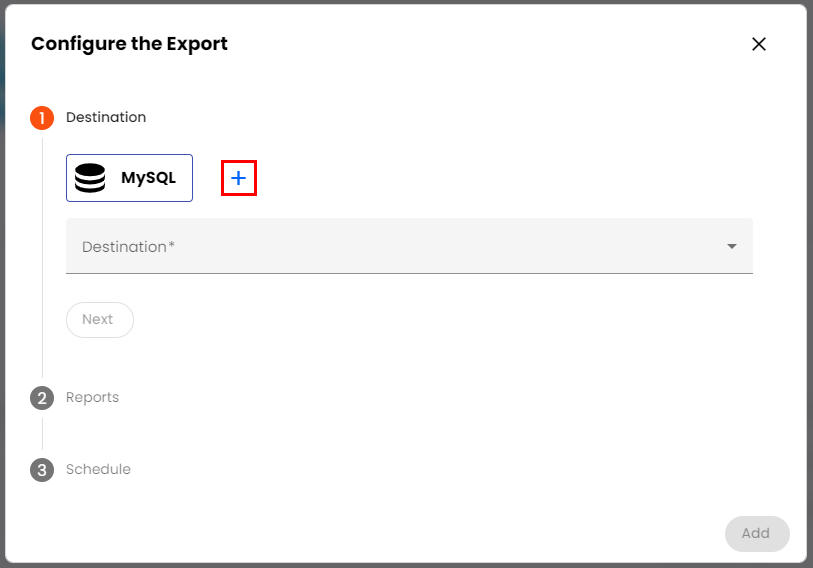Click the blue plus icon beside MySQL
The image size is (813, 568).
[x=239, y=178]
